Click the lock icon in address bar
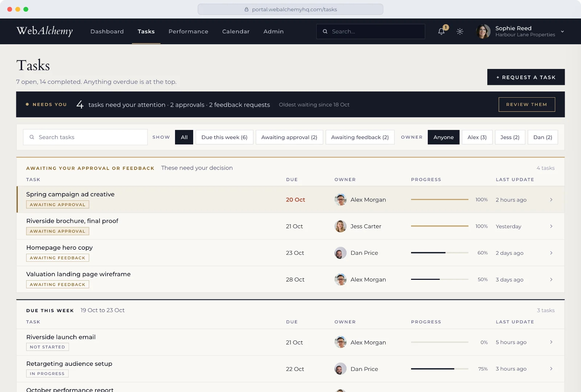The height and width of the screenshot is (392, 581). click(247, 9)
